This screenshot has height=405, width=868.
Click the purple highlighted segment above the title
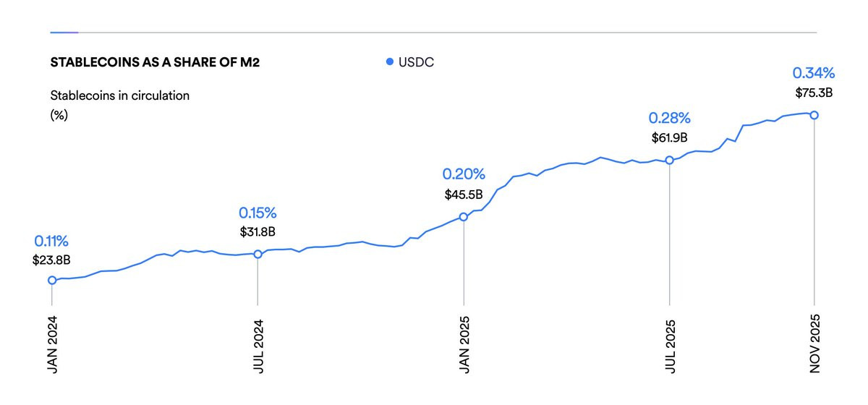coord(64,33)
